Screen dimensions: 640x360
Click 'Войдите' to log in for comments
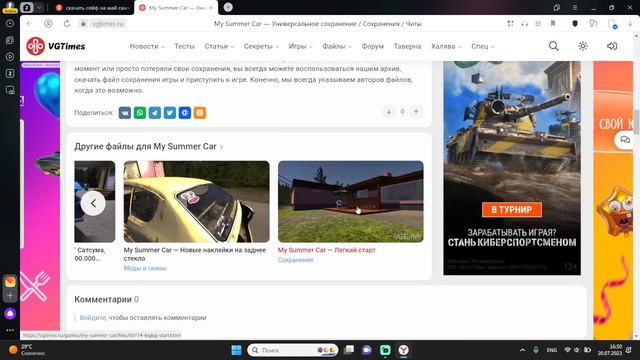pyautogui.click(x=92, y=317)
